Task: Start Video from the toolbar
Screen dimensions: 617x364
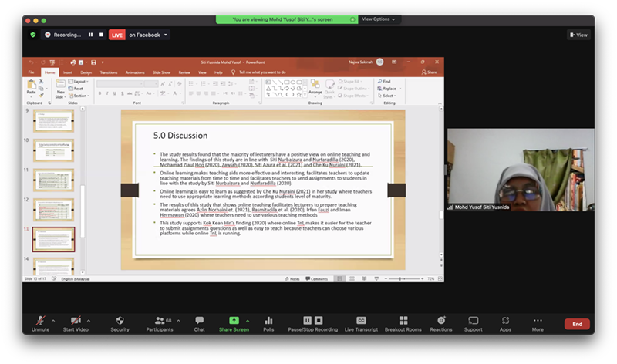Action: [x=75, y=320]
